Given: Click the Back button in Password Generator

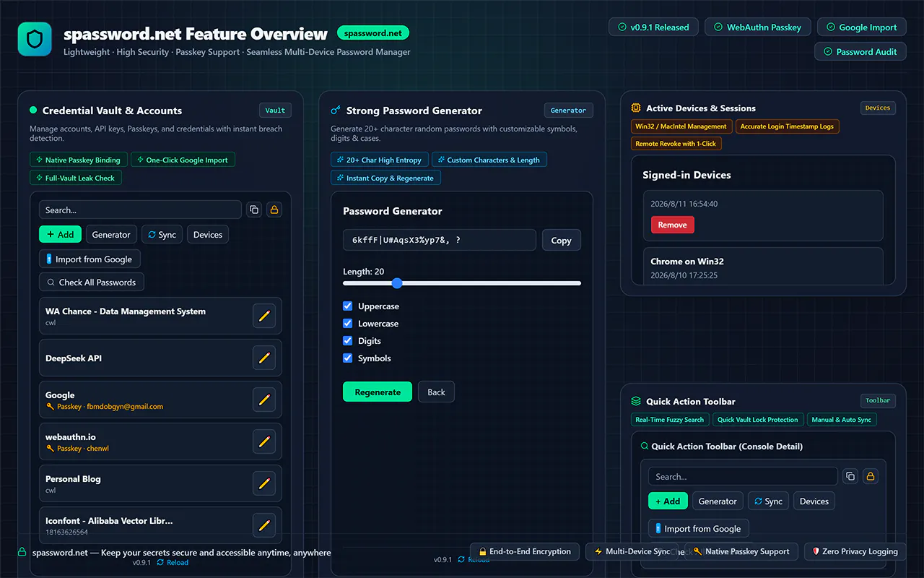Looking at the screenshot, I should coord(436,392).
